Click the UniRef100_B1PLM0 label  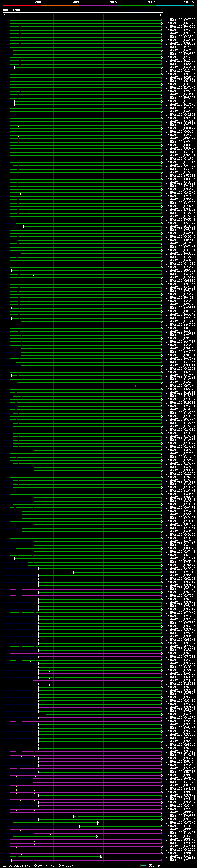180,108
